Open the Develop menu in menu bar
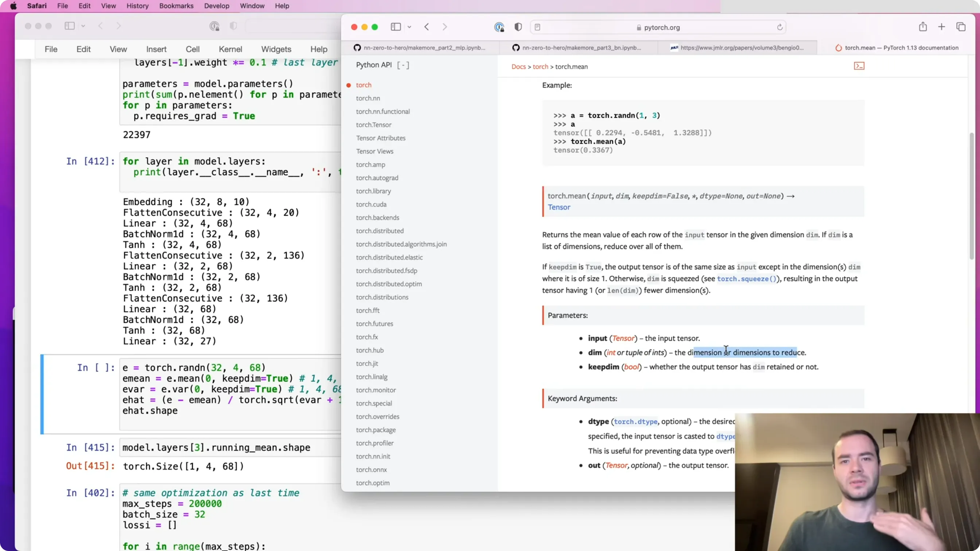980x551 pixels. point(217,6)
